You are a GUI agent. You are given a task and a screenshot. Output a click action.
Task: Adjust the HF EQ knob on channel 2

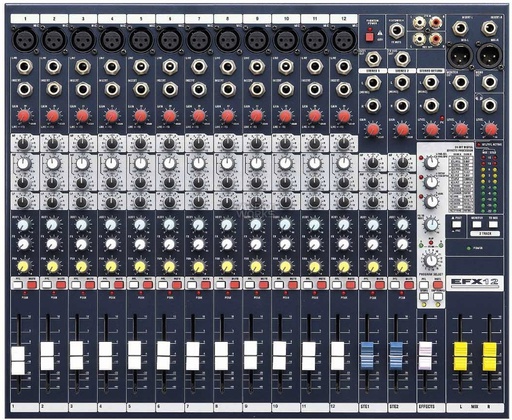click(x=52, y=144)
